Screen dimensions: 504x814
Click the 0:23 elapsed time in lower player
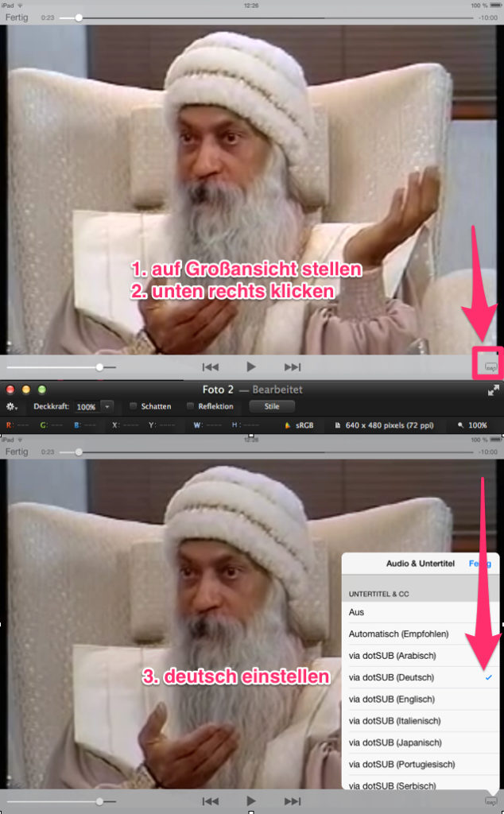pos(48,452)
